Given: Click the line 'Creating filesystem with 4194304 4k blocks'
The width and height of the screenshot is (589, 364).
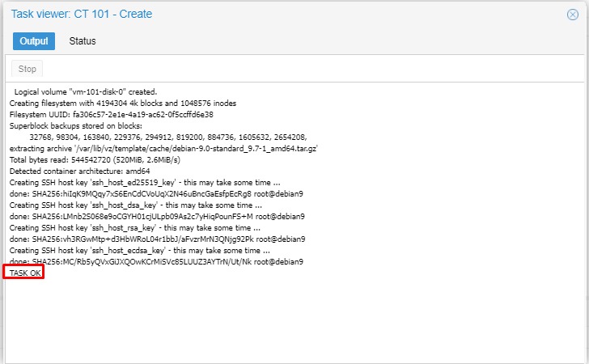Looking at the screenshot, I should click(123, 104).
